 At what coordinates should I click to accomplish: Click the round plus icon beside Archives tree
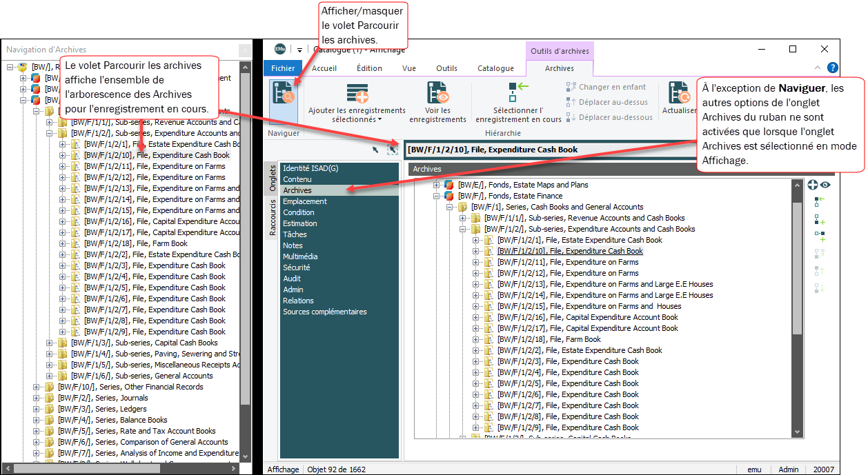[813, 185]
